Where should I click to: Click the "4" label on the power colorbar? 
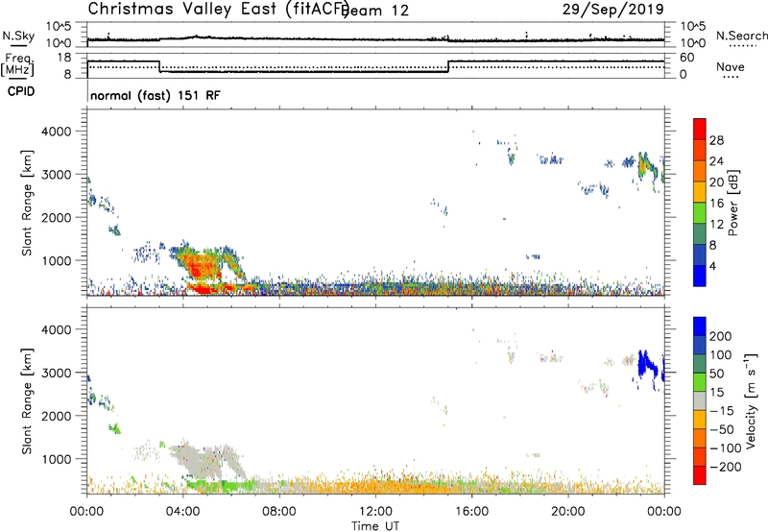713,266
